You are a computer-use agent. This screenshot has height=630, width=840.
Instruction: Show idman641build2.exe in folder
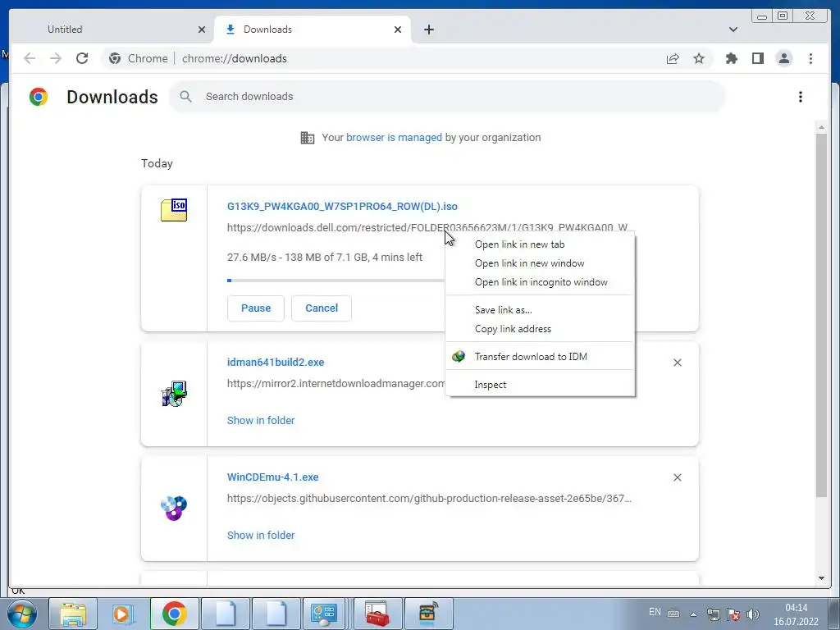pyautogui.click(x=261, y=421)
